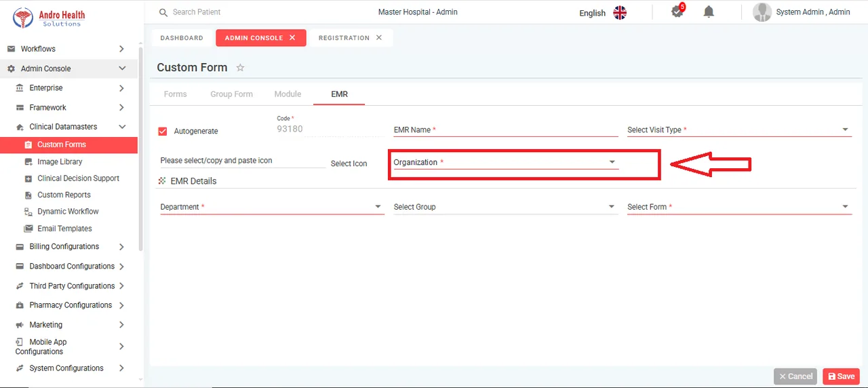Click the bell notifications icon
The height and width of the screenshot is (388, 868).
(709, 12)
